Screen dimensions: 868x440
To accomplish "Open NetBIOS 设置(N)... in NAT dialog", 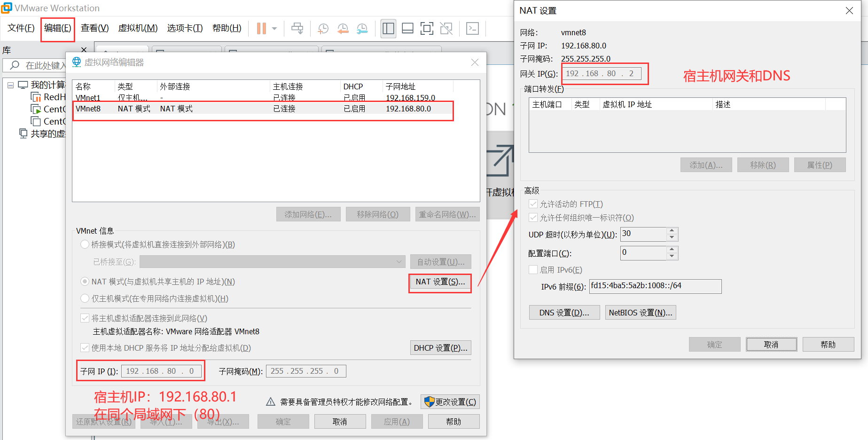I will click(641, 313).
